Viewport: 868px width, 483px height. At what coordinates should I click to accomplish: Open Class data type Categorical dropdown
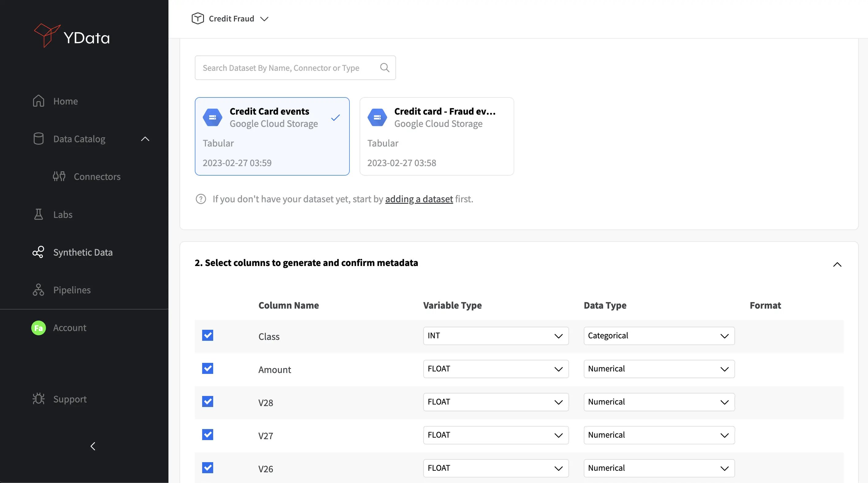coord(659,336)
